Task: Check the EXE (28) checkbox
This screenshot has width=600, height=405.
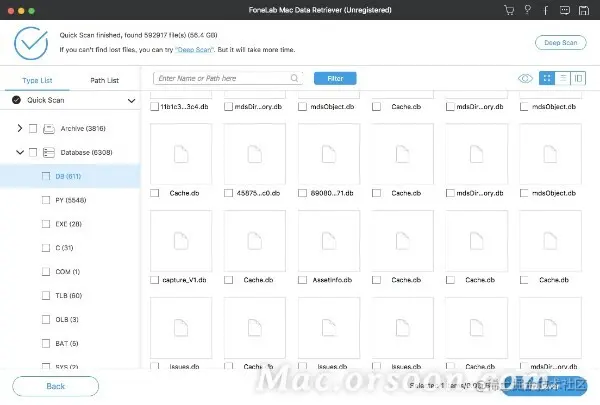Action: [x=46, y=224]
